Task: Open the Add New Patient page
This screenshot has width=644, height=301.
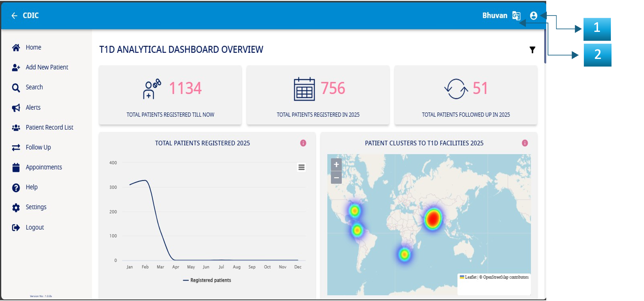Action: pyautogui.click(x=47, y=67)
